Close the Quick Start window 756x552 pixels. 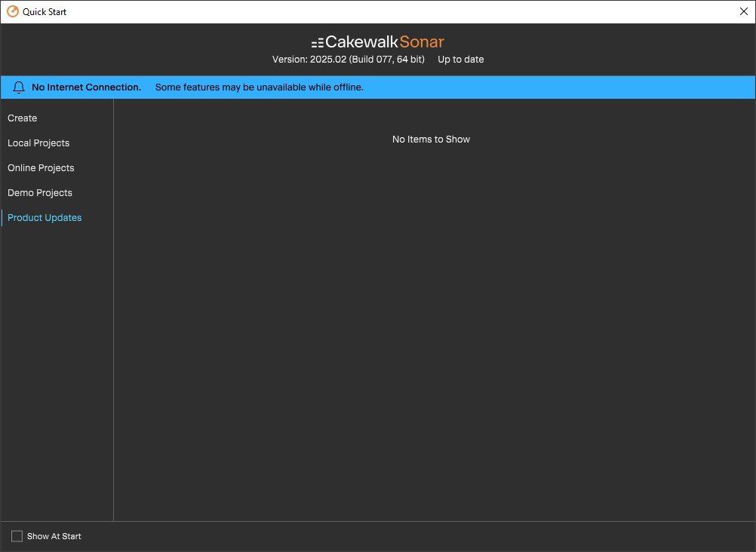pos(743,11)
